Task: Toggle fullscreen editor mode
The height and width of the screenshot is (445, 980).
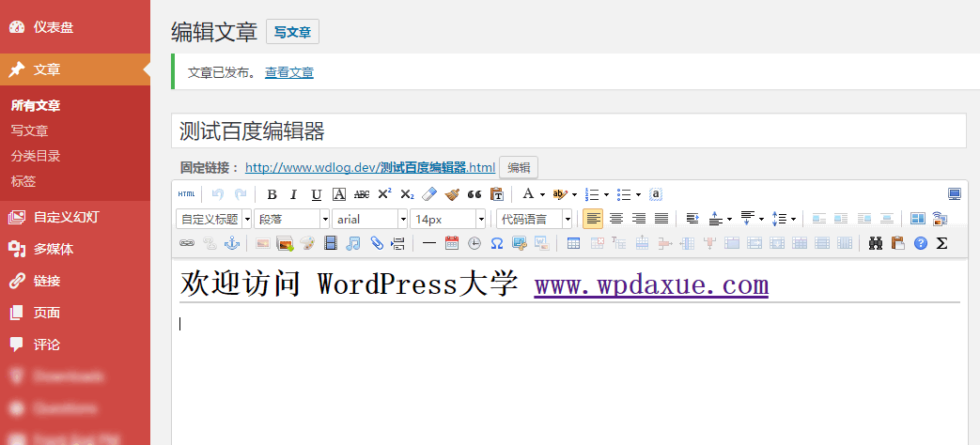Action: pos(955,194)
